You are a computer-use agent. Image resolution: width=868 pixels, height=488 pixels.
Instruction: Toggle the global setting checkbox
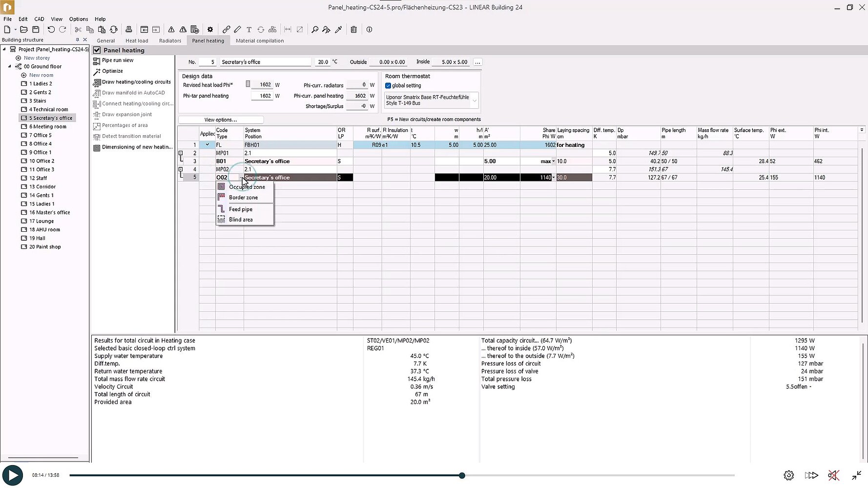click(388, 86)
